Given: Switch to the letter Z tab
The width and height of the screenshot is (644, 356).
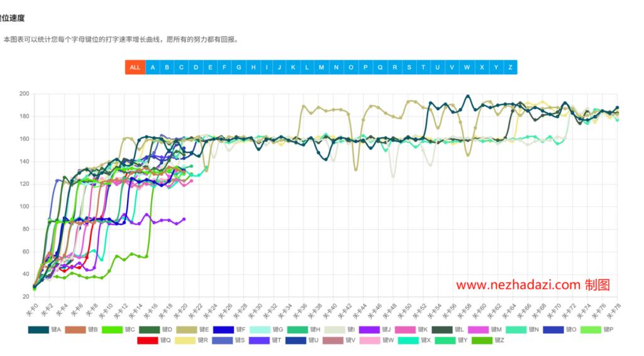Looking at the screenshot, I should click(510, 67).
